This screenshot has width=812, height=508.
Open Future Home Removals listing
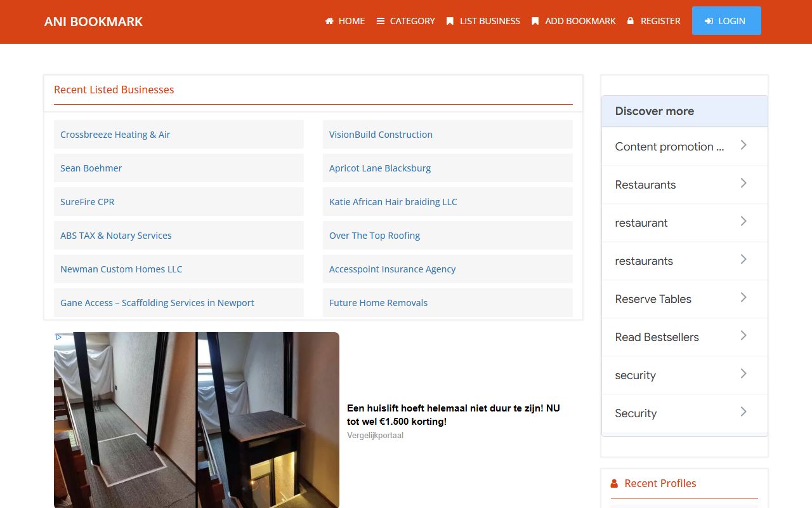378,303
